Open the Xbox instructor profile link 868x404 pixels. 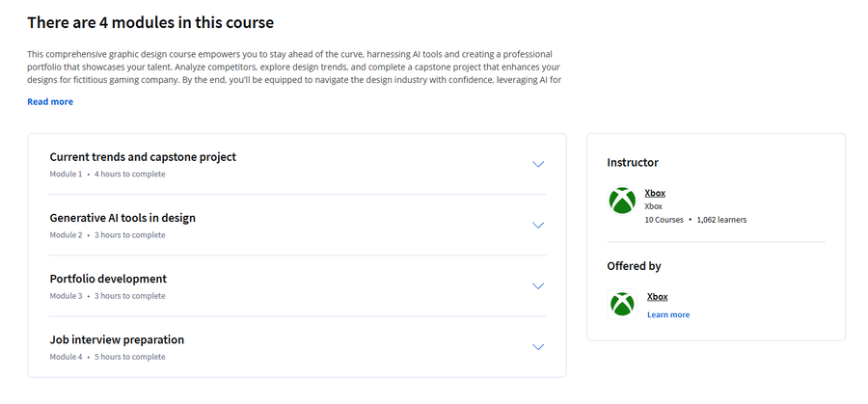click(x=655, y=193)
